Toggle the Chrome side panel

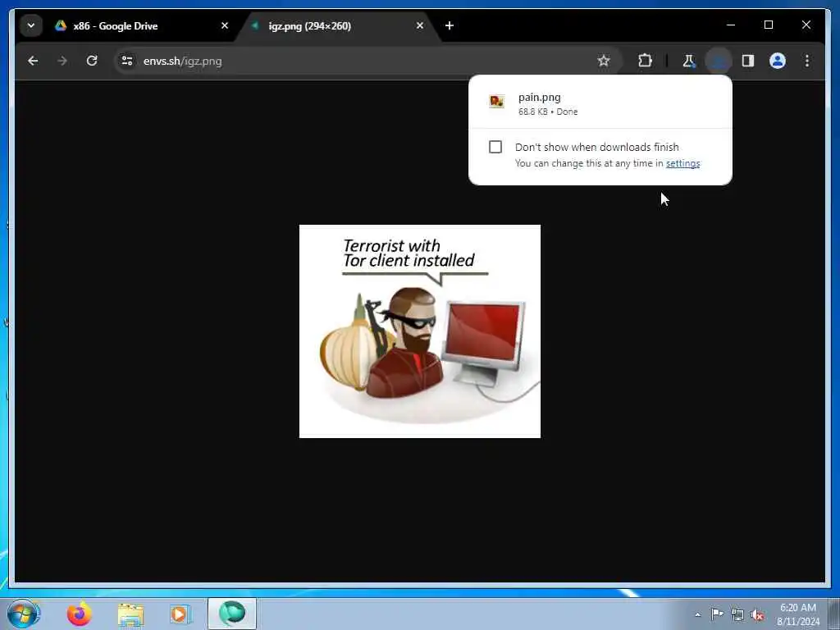(748, 61)
